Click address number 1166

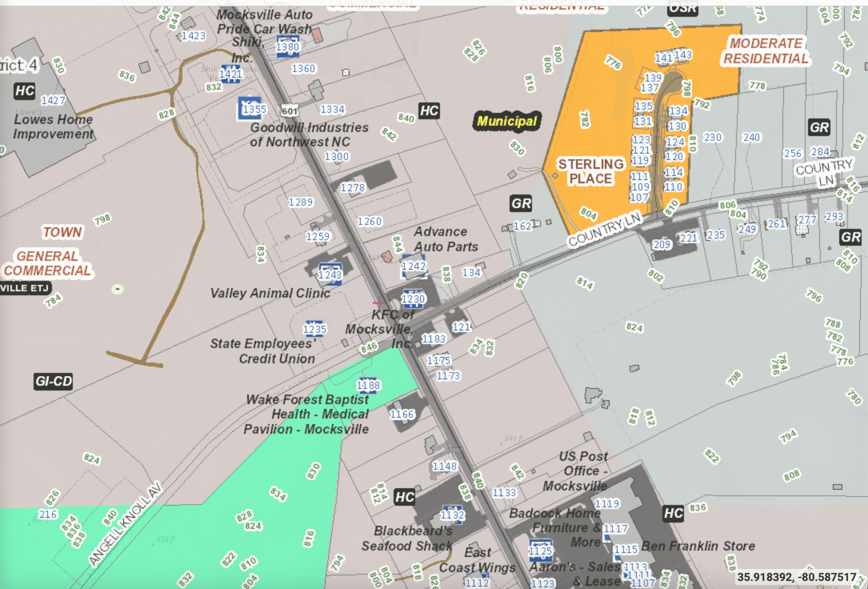coord(402,414)
